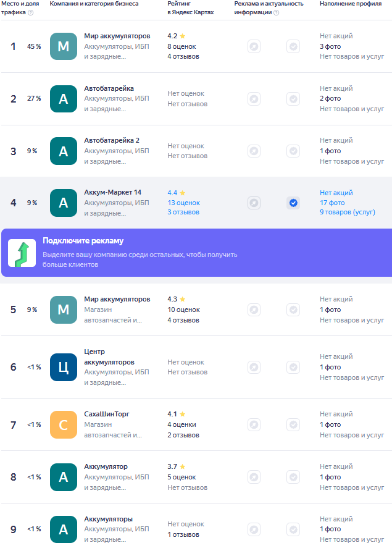Click the verification checkmark in Аккумулятор row
This screenshot has height=556, width=392.
(293, 477)
